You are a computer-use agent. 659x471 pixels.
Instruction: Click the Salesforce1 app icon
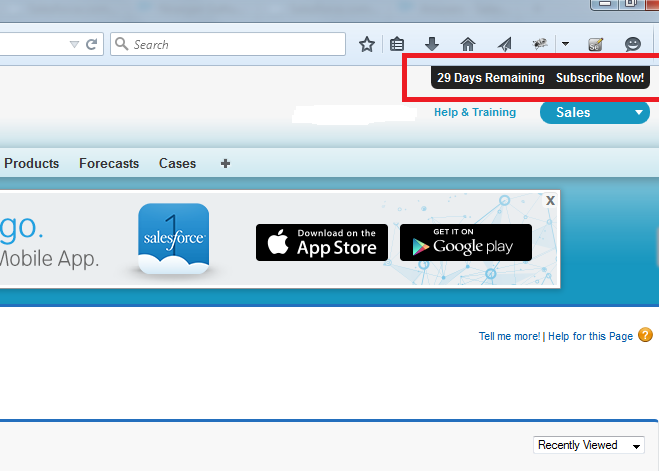click(174, 239)
